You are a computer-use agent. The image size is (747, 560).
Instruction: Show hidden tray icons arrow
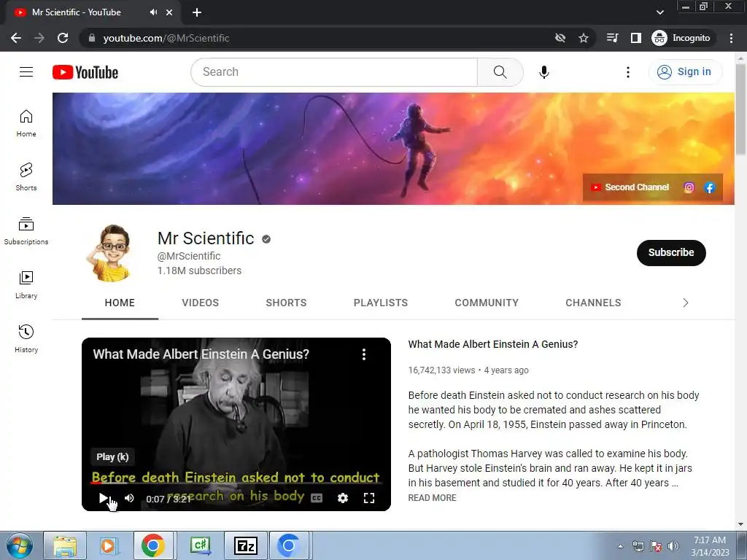click(x=620, y=546)
